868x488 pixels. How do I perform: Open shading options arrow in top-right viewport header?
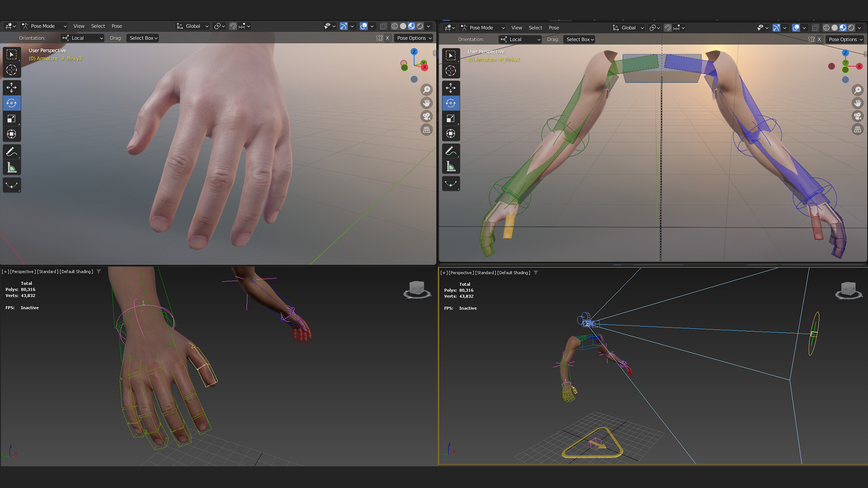(859, 28)
